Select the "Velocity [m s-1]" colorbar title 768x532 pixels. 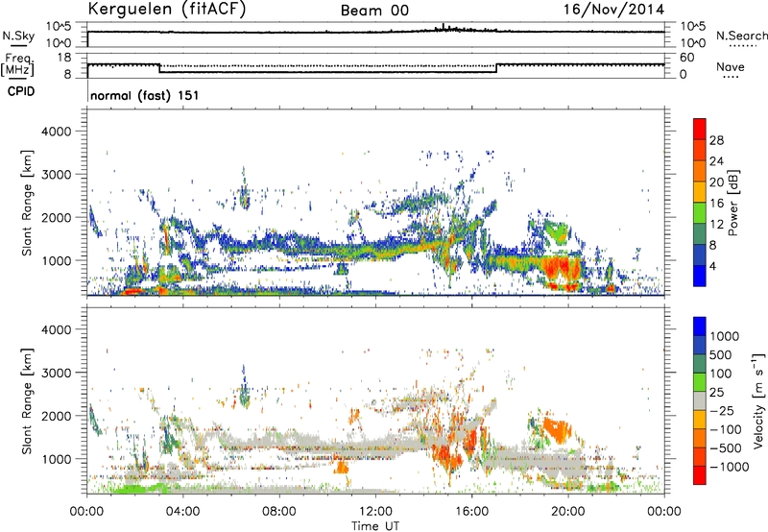pos(758,401)
